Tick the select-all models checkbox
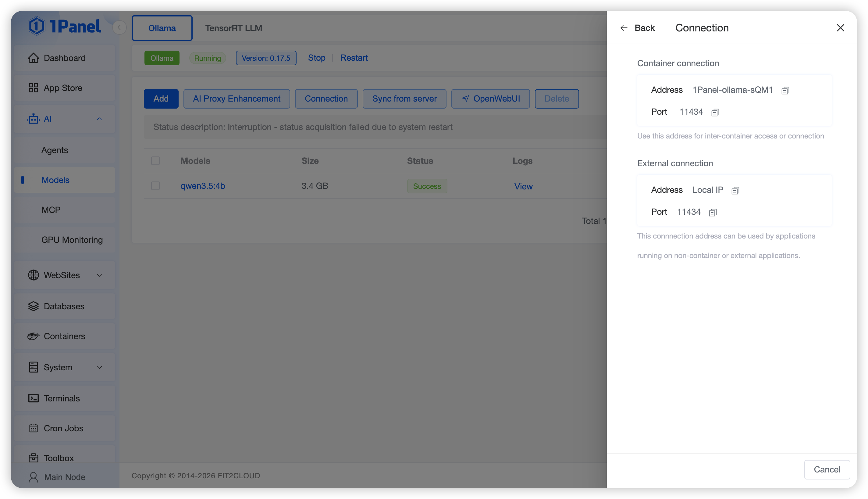The image size is (868, 499). (155, 161)
